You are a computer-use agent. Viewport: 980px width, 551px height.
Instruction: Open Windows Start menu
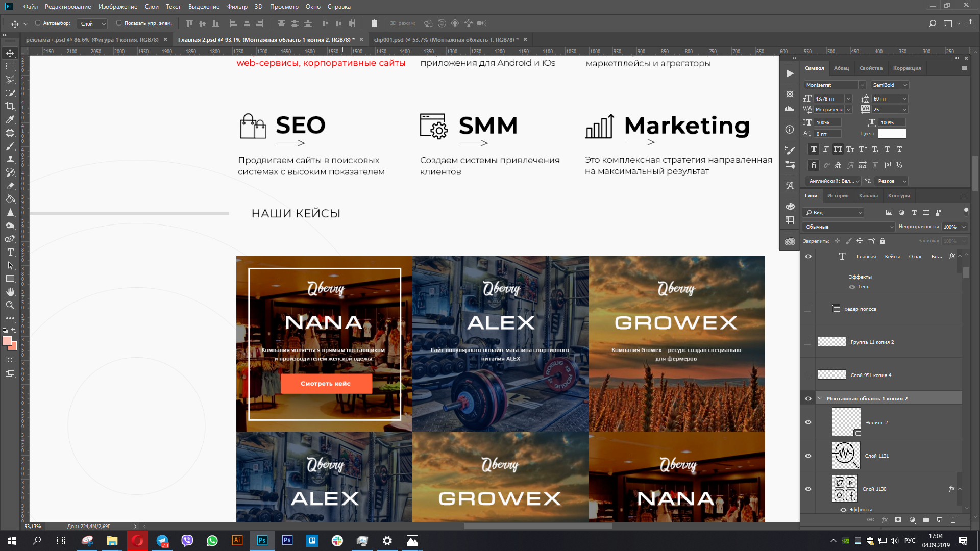click(12, 541)
